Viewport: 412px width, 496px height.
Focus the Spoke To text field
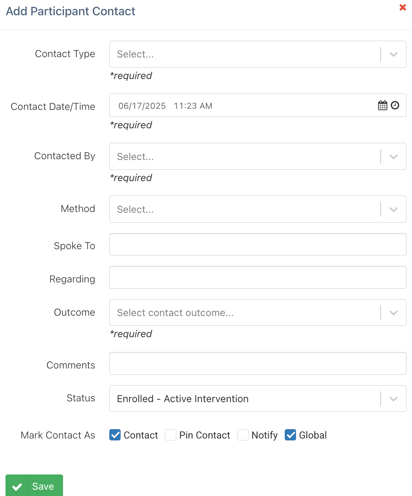[x=258, y=245]
